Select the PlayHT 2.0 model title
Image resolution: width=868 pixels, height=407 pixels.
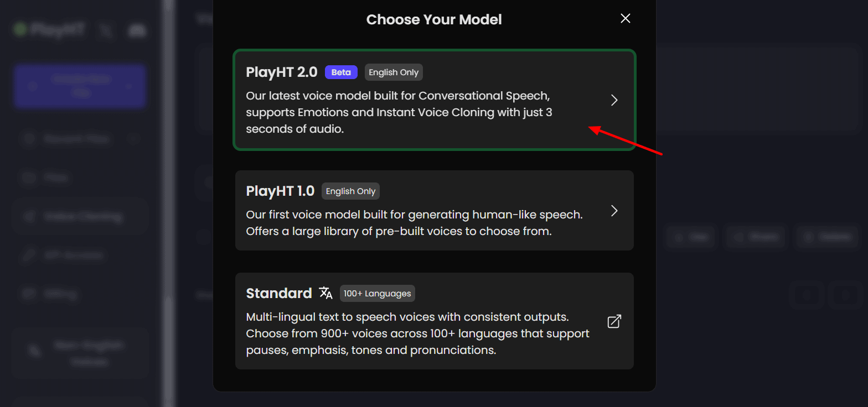pyautogui.click(x=282, y=72)
